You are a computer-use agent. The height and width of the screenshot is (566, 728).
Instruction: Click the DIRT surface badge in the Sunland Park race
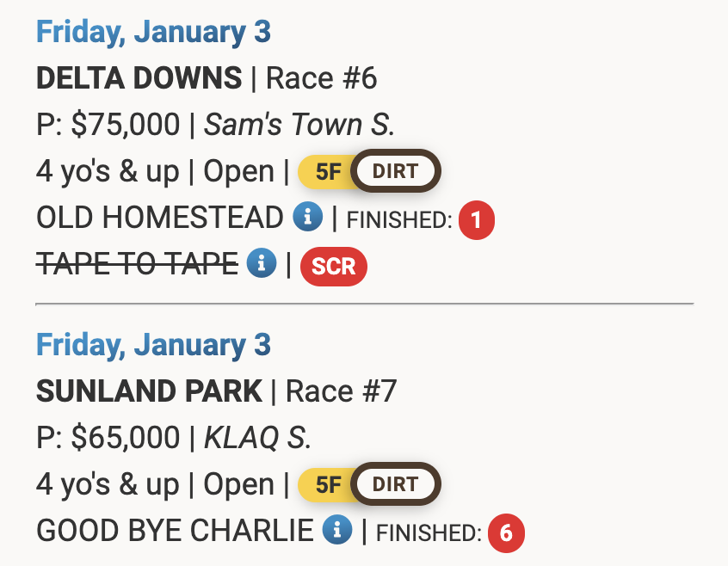click(x=395, y=485)
